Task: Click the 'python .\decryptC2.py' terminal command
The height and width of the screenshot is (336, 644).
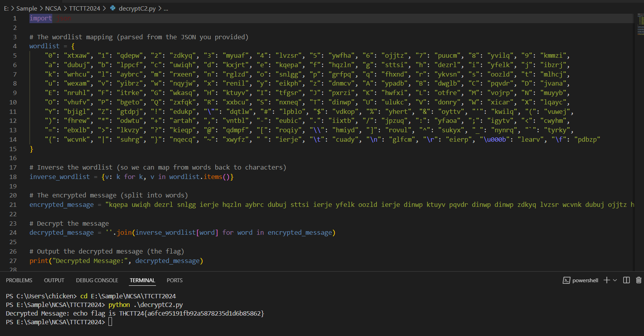Action: point(146,305)
